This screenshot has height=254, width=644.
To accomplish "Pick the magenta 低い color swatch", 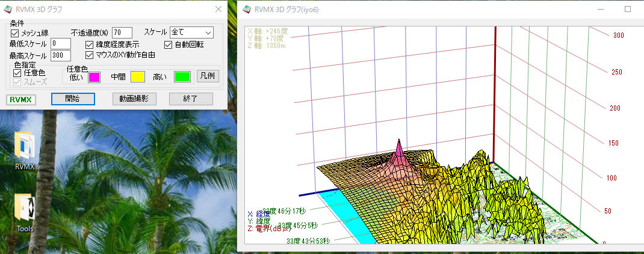I will (x=94, y=76).
